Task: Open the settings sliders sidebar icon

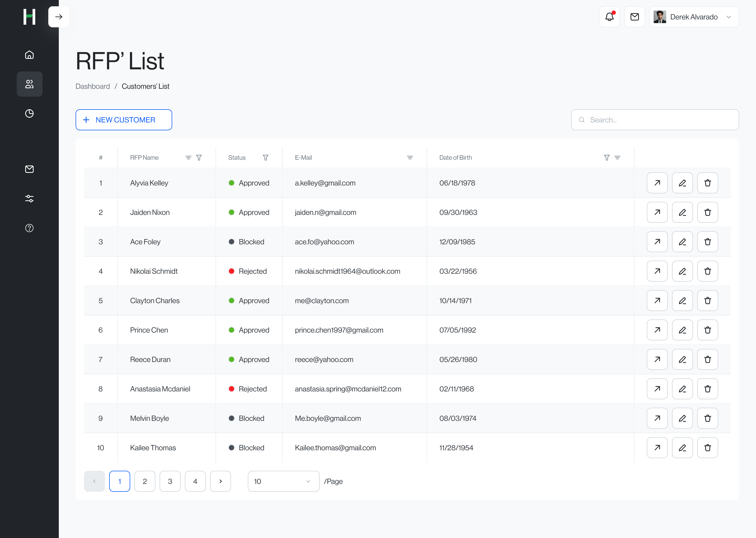Action: point(29,198)
